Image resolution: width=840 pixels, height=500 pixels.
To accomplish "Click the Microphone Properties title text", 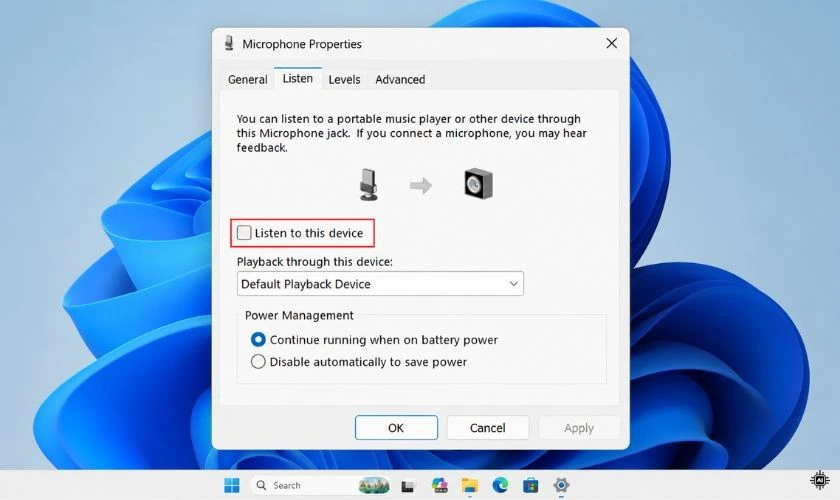I will [x=302, y=44].
